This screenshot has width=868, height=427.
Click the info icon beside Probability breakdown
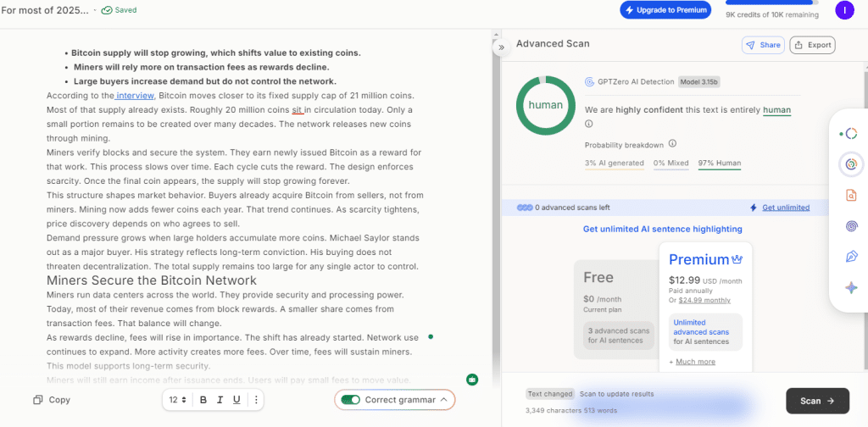point(672,144)
